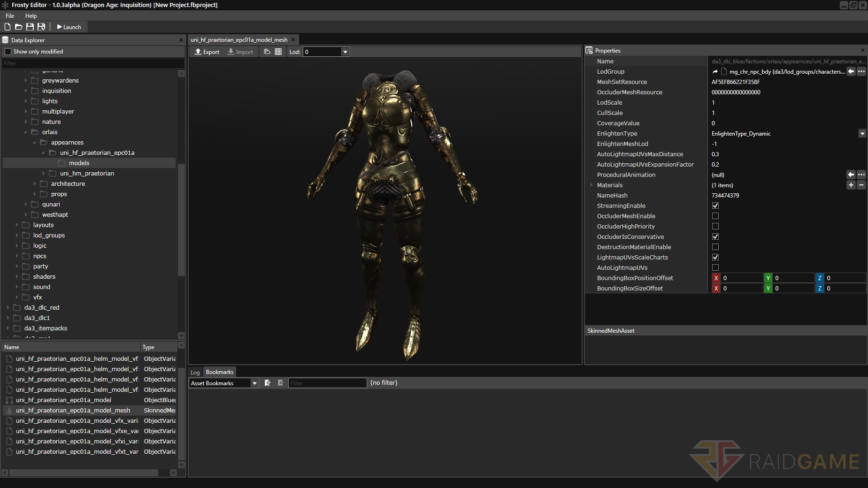Expand the greywardens folder
Viewport: 868px width, 488px height.
pyautogui.click(x=26, y=80)
